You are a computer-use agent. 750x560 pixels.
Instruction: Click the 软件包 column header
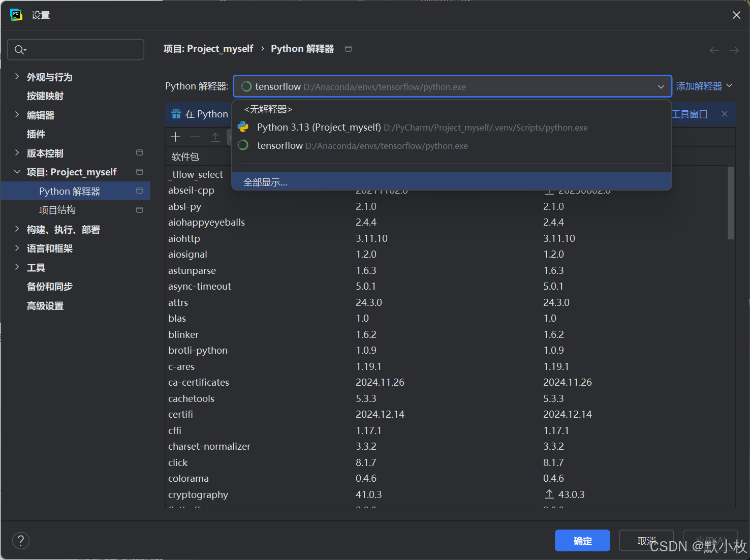pos(185,157)
